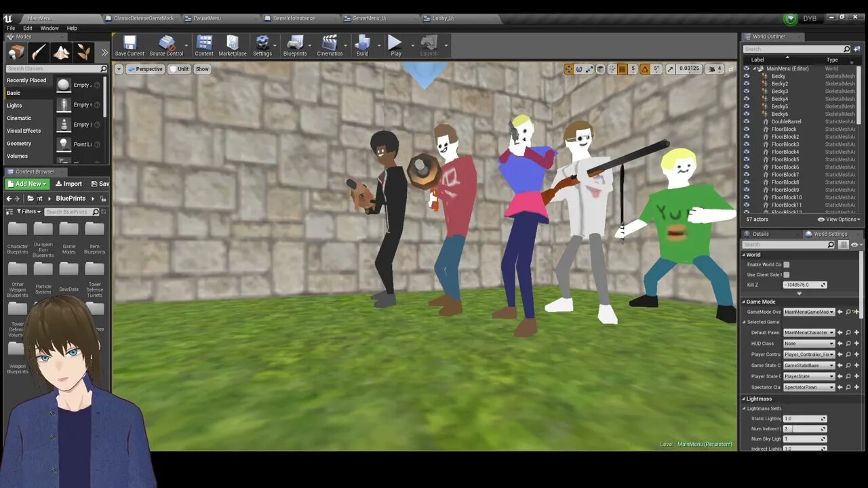The height and width of the screenshot is (488, 868).
Task: Click the Play button in toolbar
Action: pyautogui.click(x=395, y=46)
